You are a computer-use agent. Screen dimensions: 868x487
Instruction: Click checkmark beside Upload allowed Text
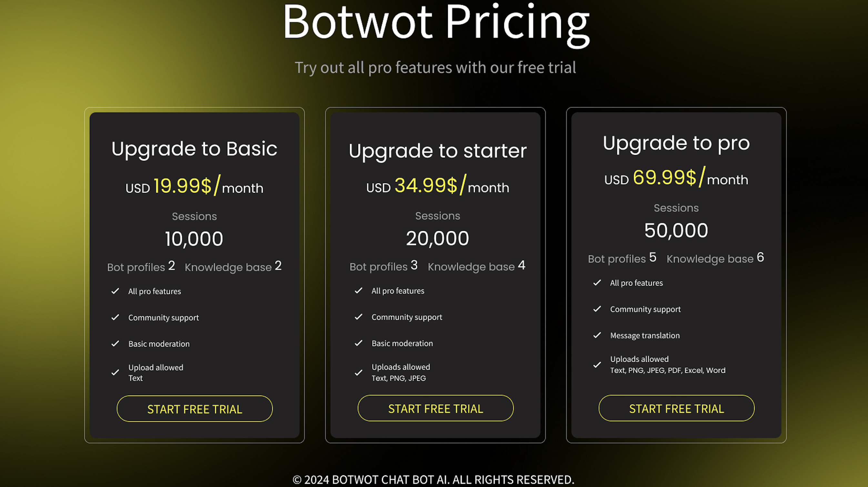pos(115,373)
